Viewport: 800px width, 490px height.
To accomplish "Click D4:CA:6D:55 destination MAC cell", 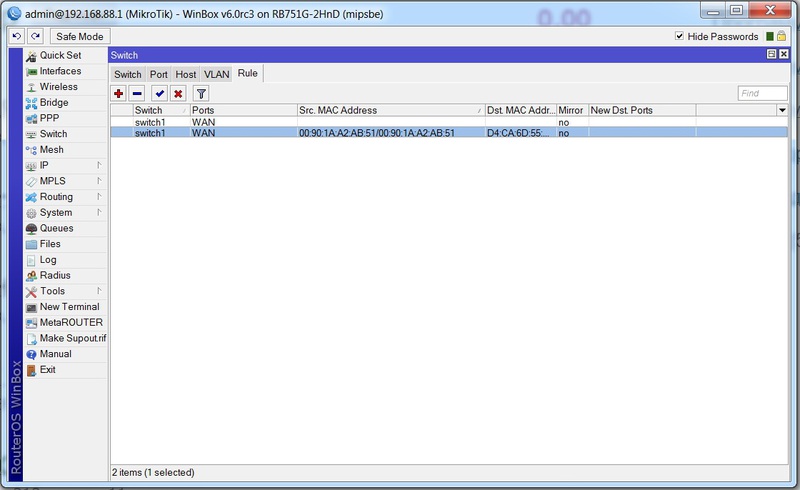I will click(x=520, y=133).
